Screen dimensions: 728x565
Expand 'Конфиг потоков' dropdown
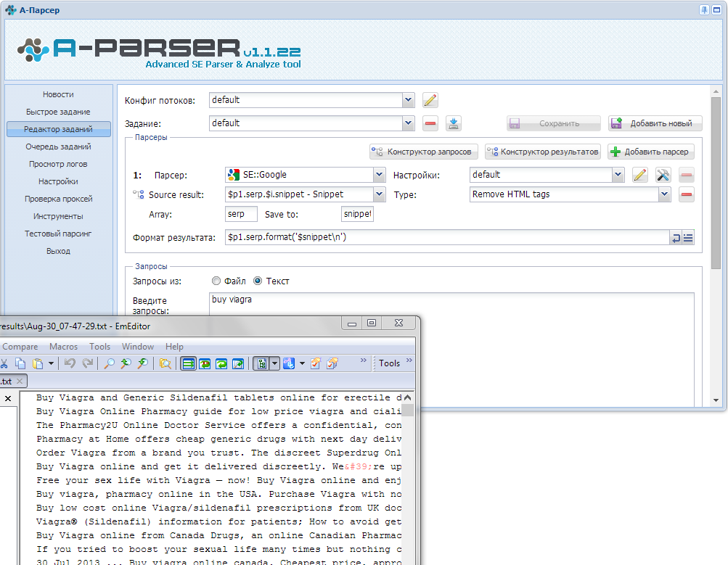click(x=408, y=100)
